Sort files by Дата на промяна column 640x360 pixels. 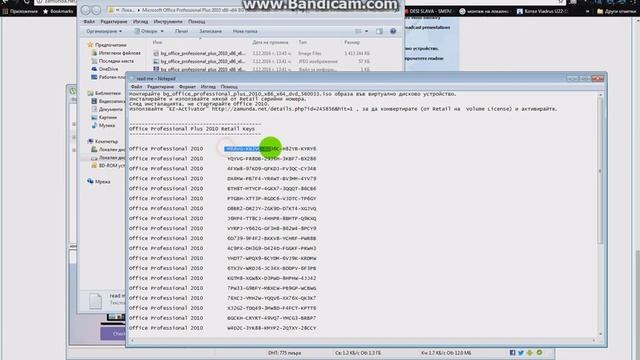[270, 42]
